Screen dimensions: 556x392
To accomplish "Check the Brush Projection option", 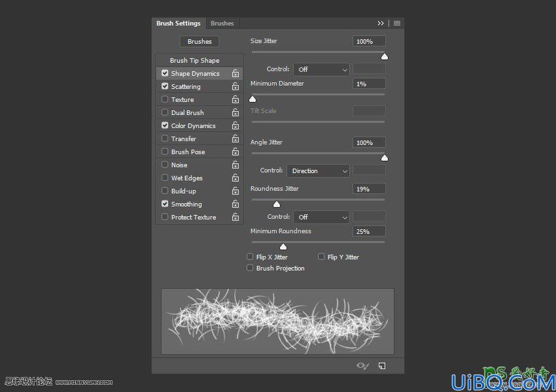I will click(x=250, y=268).
